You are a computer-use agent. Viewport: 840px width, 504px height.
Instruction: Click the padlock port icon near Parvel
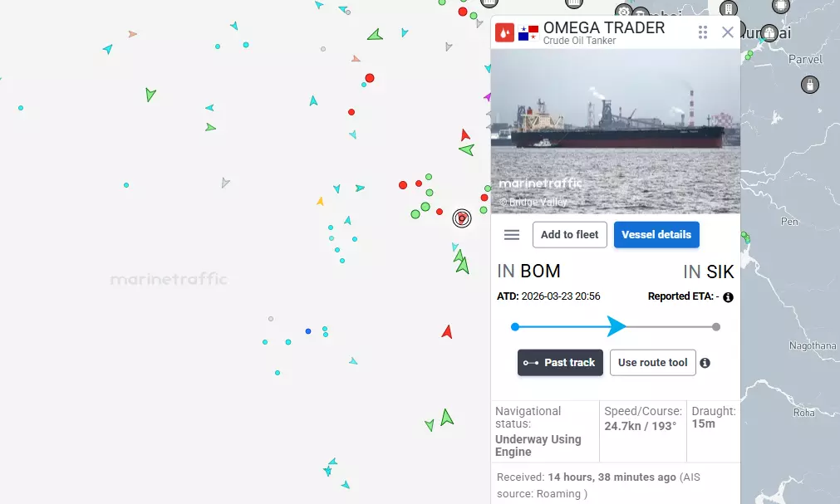[809, 85]
